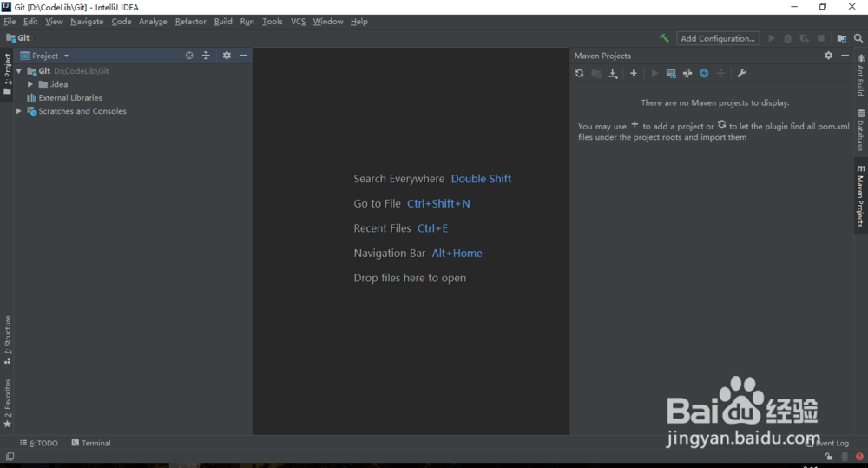Select the .idea folder row
Image resolution: width=868 pixels, height=468 pixels.
(x=53, y=84)
